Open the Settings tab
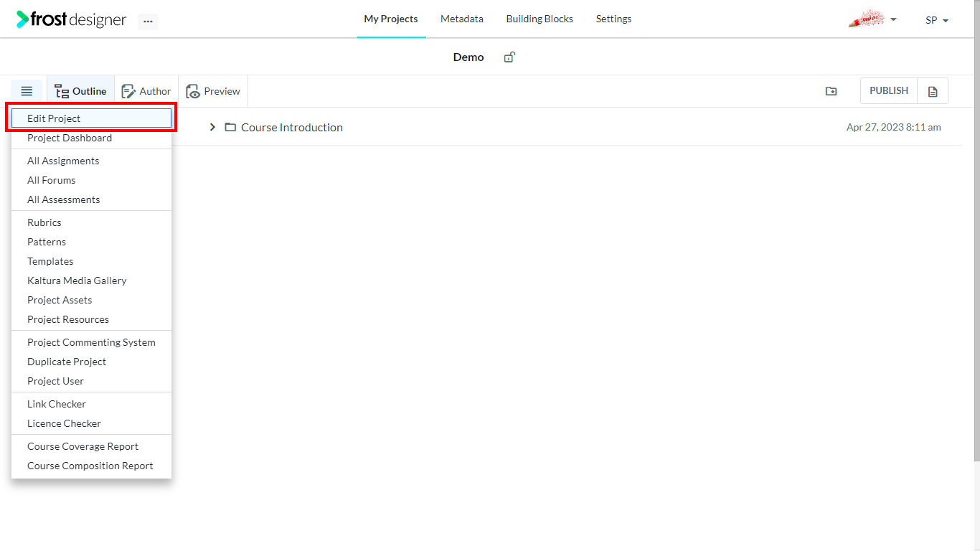980x551 pixels. click(614, 19)
